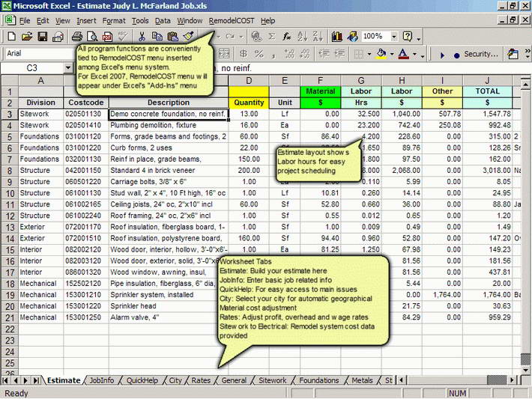Increase indent in formatting toolbar
This screenshot has width=532, height=399.
(x=339, y=54)
